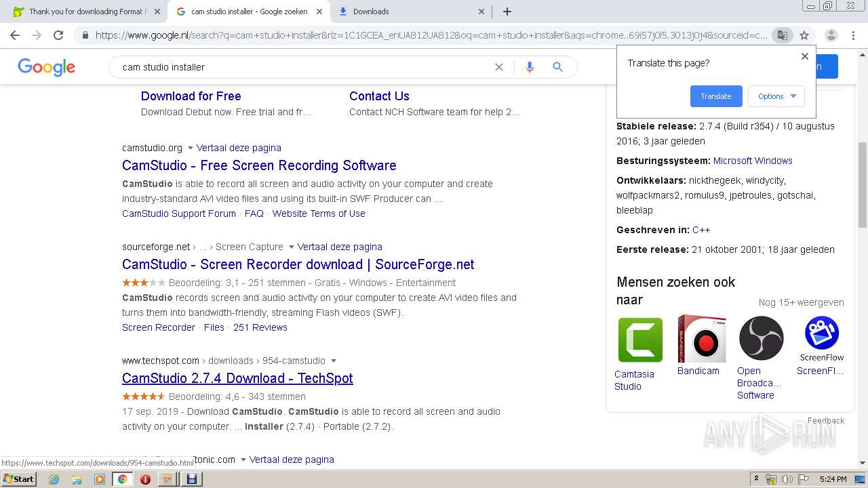Click the floppy disk taskbar icon
This screenshot has height=488, width=868.
[191, 479]
